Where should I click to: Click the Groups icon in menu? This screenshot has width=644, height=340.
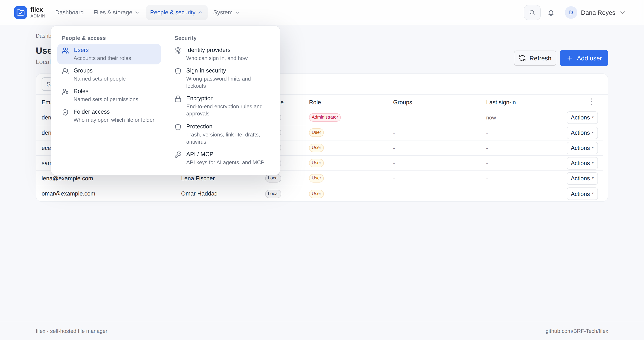tap(65, 71)
